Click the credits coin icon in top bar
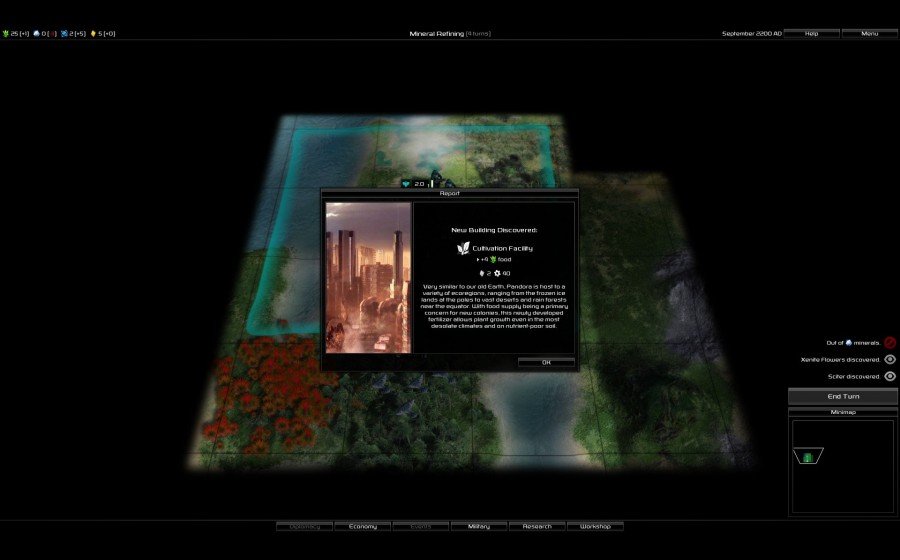 pos(94,34)
